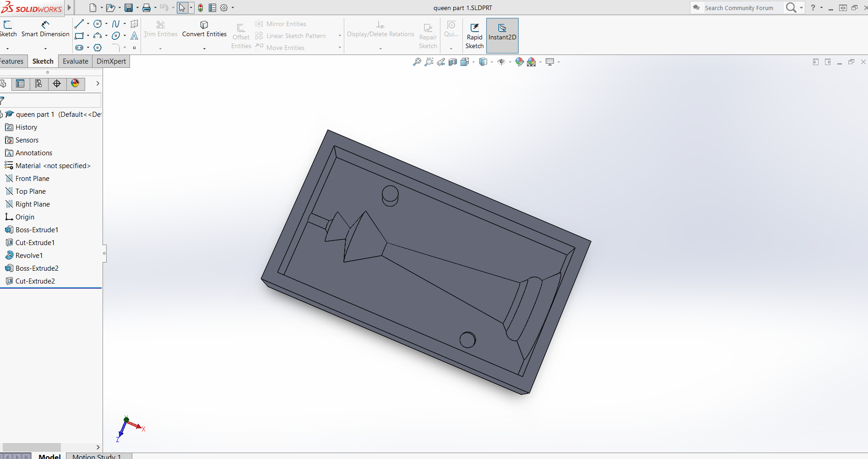Save the queen part file
Image resolution: width=868 pixels, height=459 pixels.
coord(129,8)
